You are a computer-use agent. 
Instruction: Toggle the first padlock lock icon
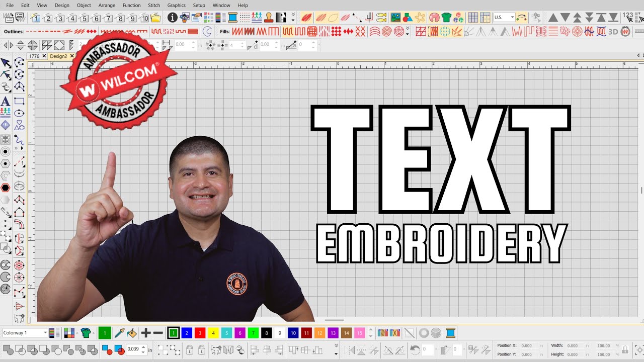pos(190,349)
